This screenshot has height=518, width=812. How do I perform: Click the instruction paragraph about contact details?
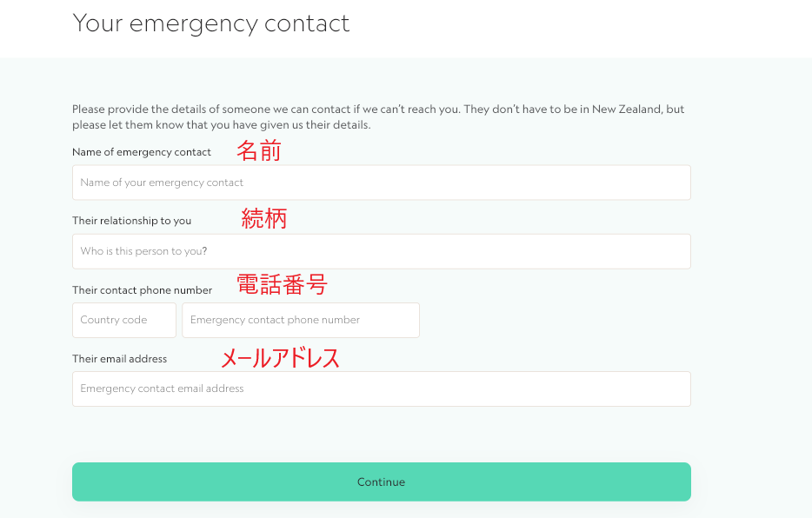pyautogui.click(x=378, y=116)
